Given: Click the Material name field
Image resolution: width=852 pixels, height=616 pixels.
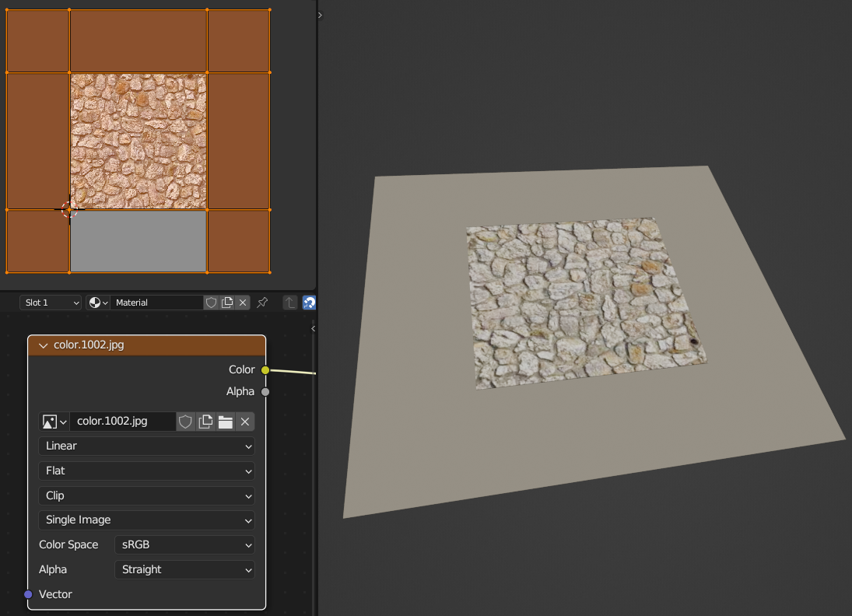Looking at the screenshot, I should point(157,303).
